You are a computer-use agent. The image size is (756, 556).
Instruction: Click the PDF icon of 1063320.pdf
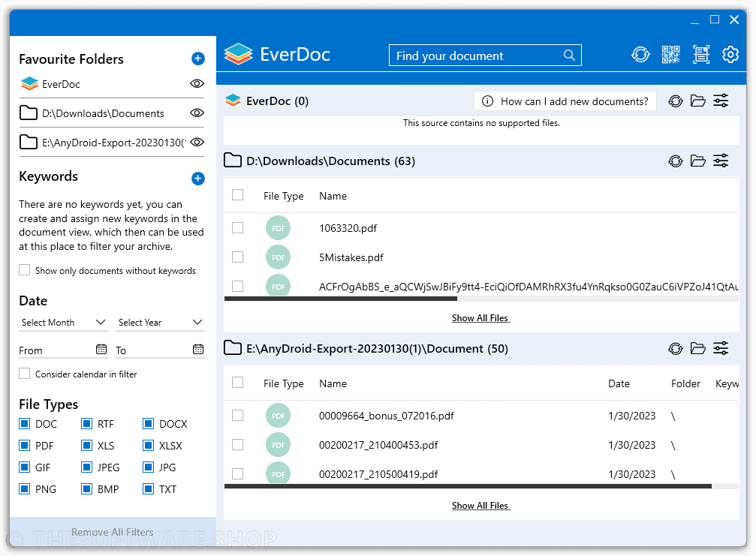[279, 228]
